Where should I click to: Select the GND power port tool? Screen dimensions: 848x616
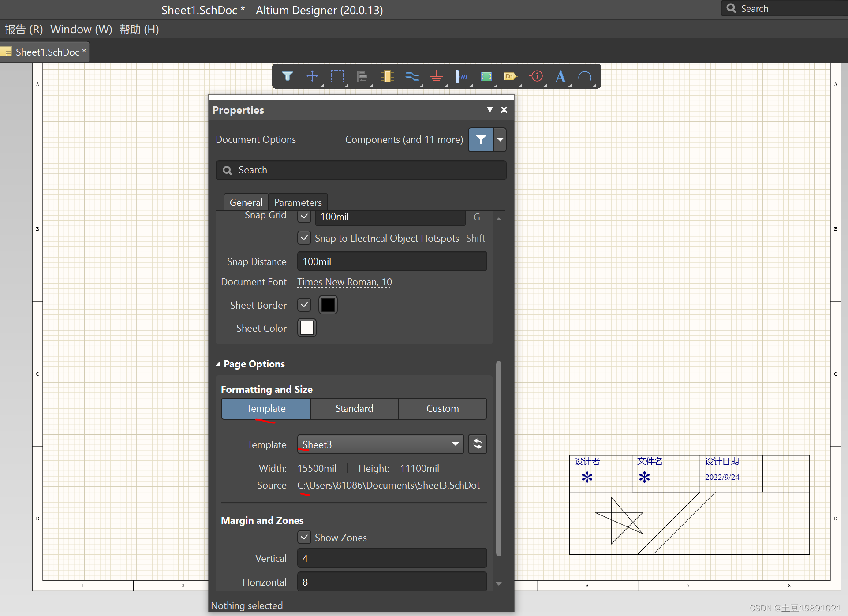[437, 77]
